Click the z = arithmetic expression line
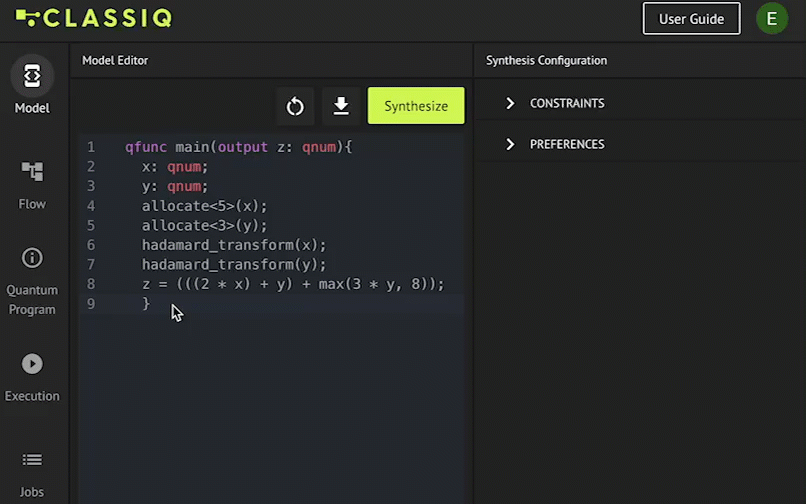This screenshot has height=504, width=806. (293, 284)
